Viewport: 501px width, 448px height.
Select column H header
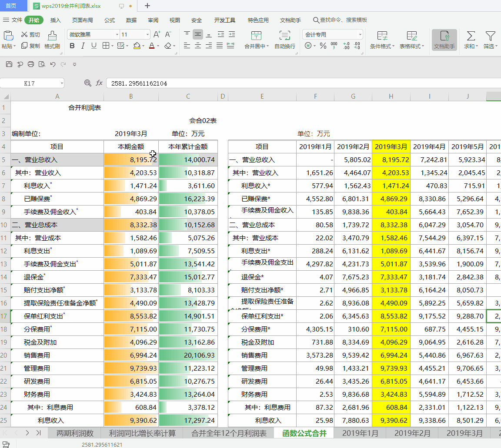[x=391, y=96]
